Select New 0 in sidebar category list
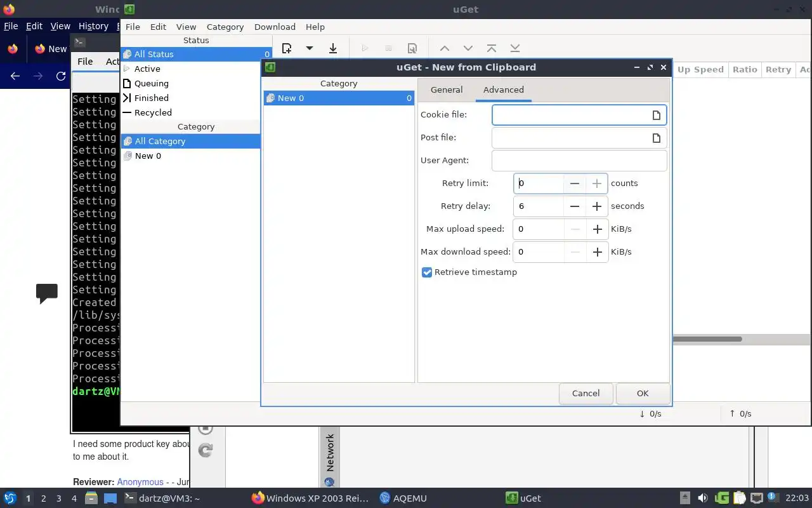 (190, 156)
